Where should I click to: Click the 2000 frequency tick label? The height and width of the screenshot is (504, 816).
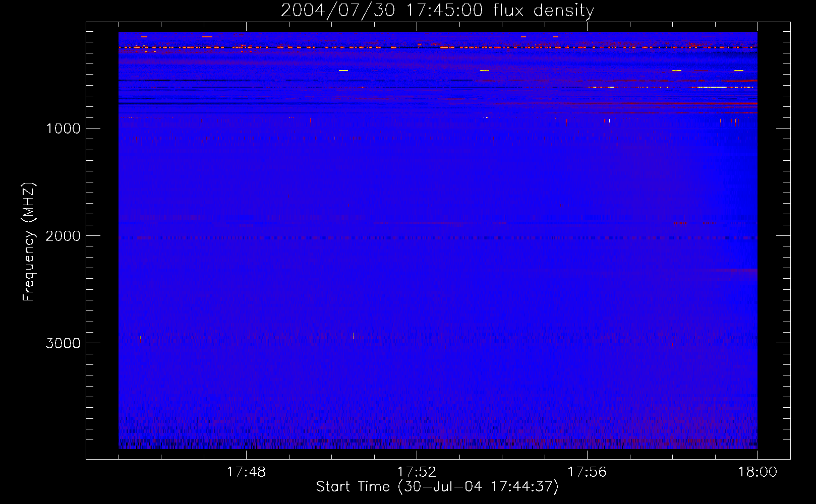click(x=63, y=236)
